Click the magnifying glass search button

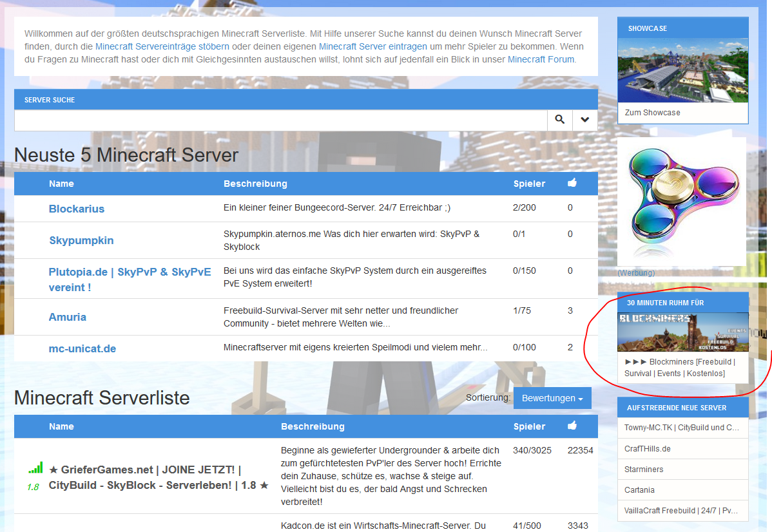tap(559, 120)
